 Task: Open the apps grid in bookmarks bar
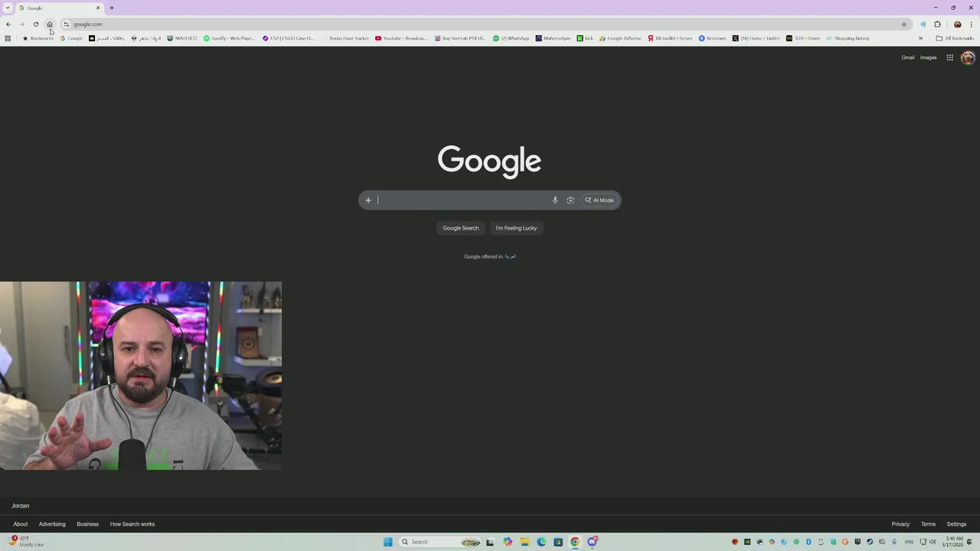(x=8, y=38)
